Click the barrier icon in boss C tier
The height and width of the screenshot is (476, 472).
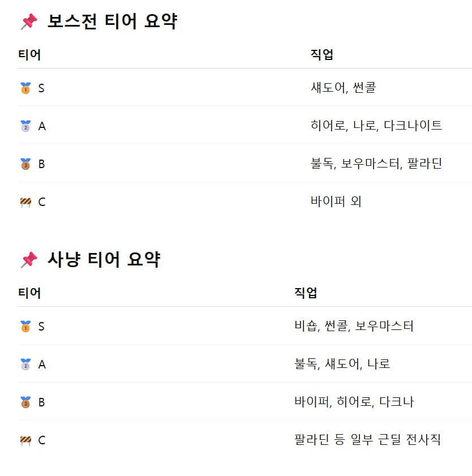click(x=25, y=202)
